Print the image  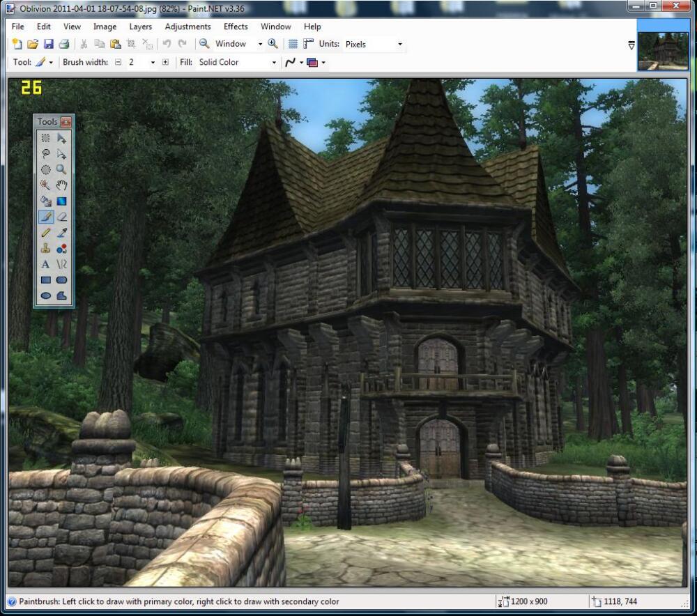(x=64, y=44)
